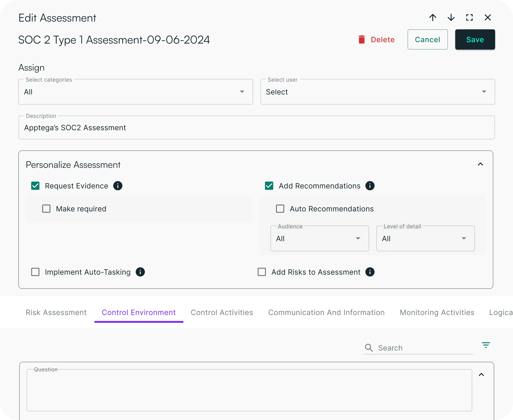Open the Select user dropdown

[x=377, y=92]
